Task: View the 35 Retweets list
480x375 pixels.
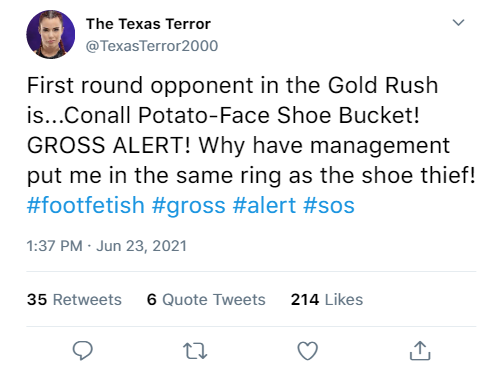Action: tap(74, 299)
